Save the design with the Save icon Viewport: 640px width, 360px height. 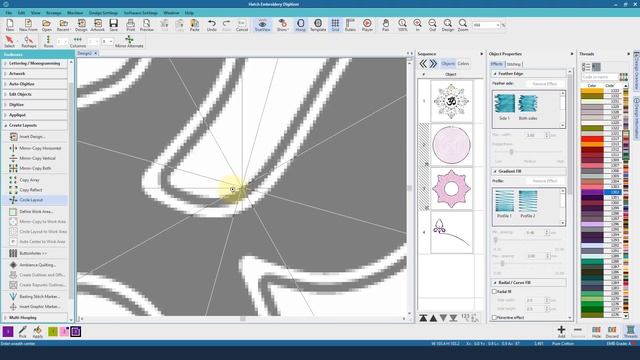coord(113,25)
